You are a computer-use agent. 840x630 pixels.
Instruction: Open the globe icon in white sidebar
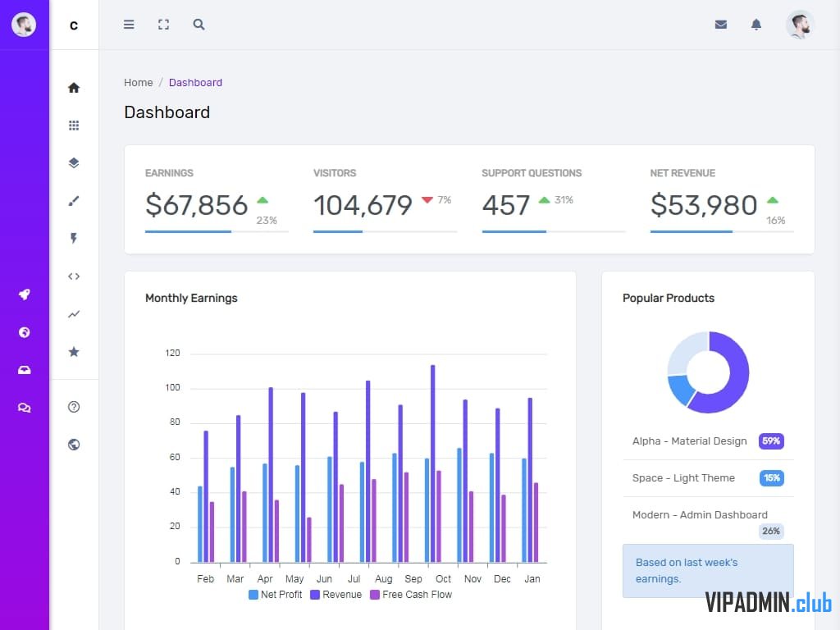(x=74, y=445)
